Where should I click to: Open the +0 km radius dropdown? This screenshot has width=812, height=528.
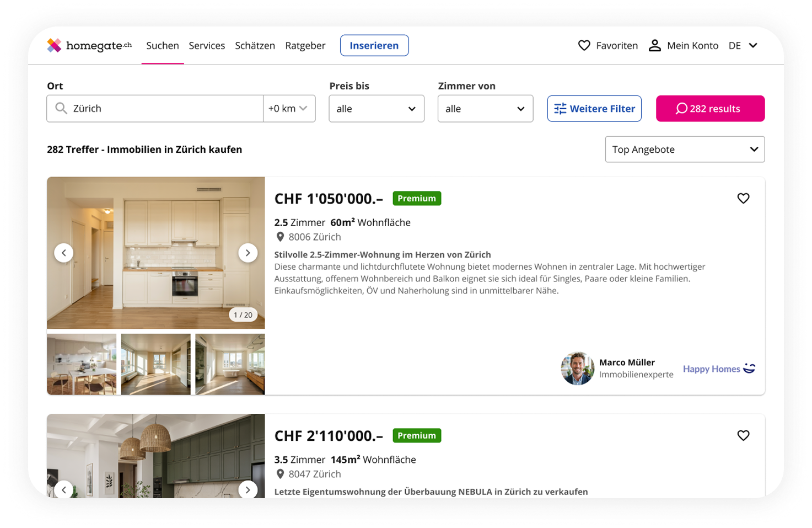[x=289, y=109]
